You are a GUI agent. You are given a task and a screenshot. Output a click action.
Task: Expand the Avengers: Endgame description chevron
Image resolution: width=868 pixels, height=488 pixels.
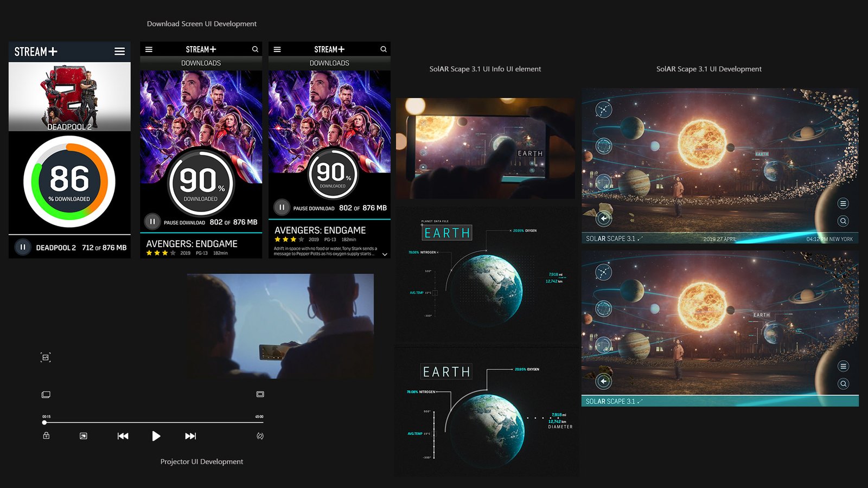tap(385, 254)
